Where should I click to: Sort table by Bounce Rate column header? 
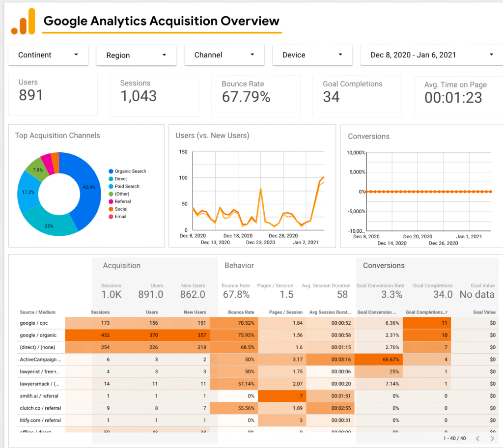239,312
